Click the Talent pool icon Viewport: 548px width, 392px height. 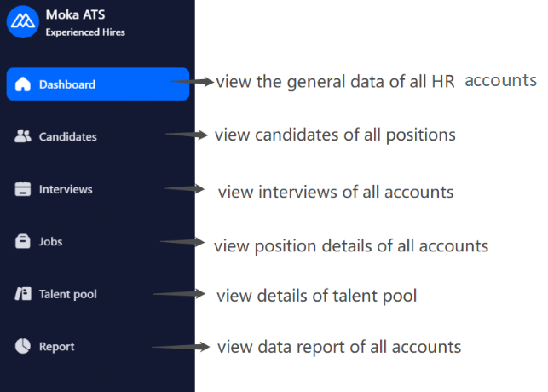pyautogui.click(x=23, y=294)
